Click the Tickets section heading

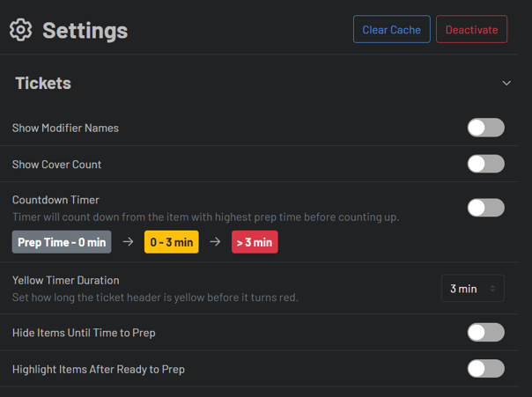tap(43, 84)
